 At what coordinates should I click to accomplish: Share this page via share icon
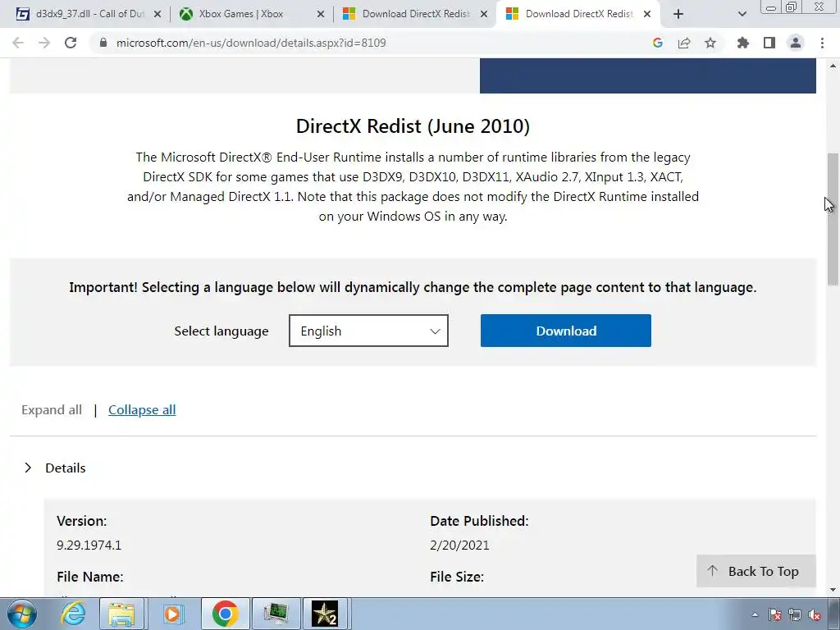[x=684, y=43]
